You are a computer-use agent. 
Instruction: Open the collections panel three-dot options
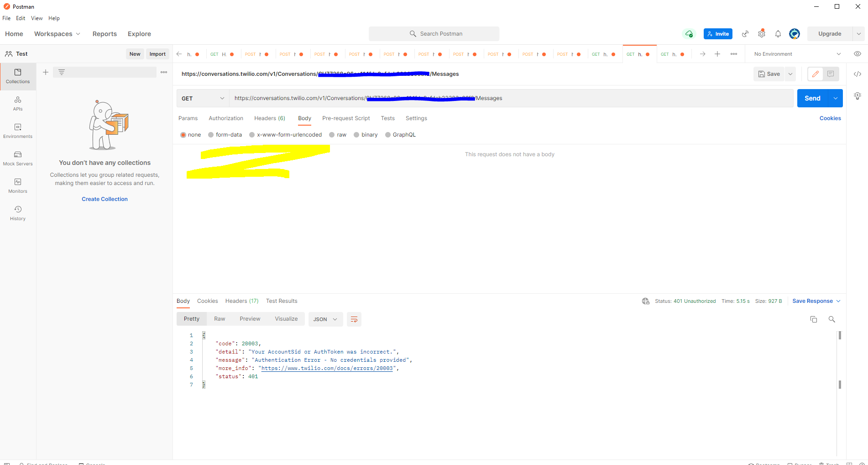[x=164, y=72]
